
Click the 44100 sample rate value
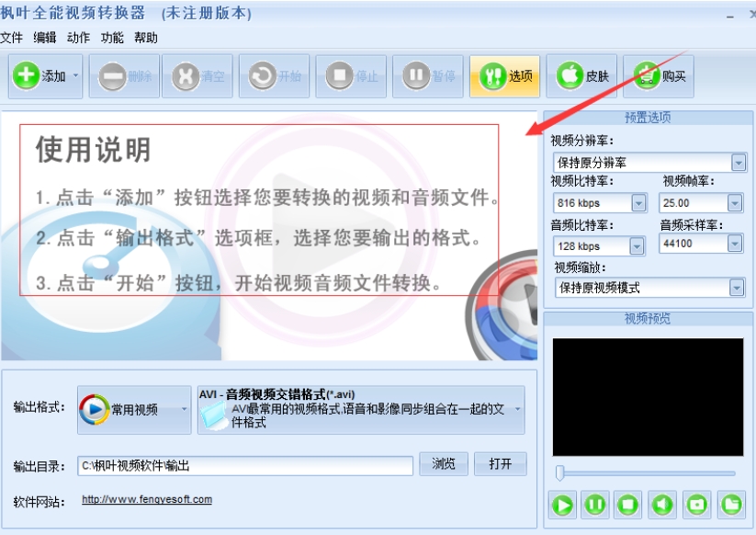(x=677, y=244)
